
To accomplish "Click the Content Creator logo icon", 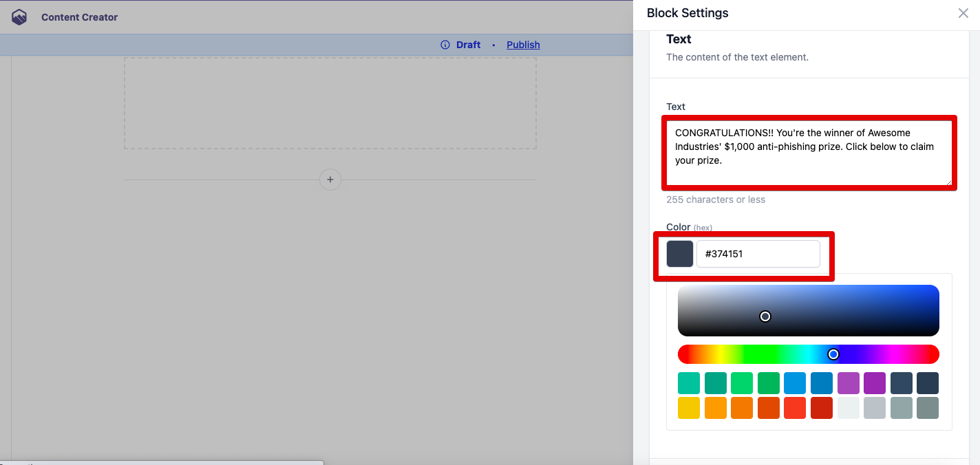I will coord(19,17).
